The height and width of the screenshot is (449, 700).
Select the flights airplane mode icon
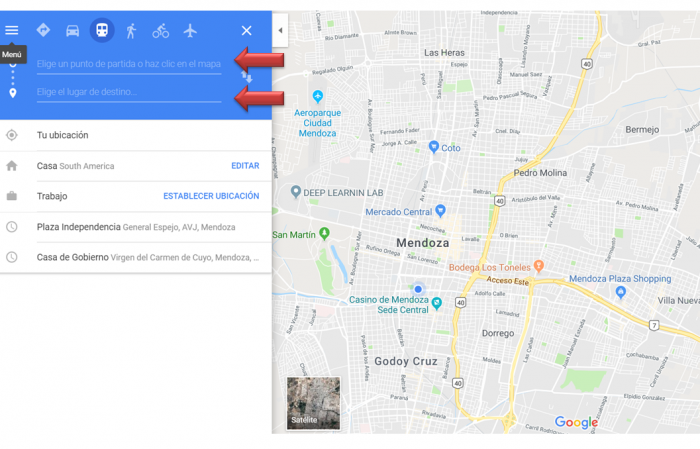click(190, 31)
